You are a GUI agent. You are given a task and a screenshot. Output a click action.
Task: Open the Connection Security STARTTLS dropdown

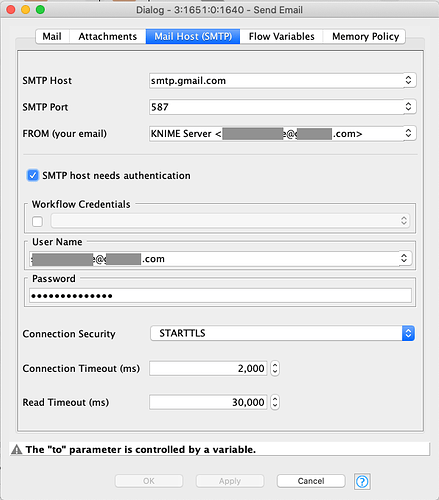coord(282,333)
